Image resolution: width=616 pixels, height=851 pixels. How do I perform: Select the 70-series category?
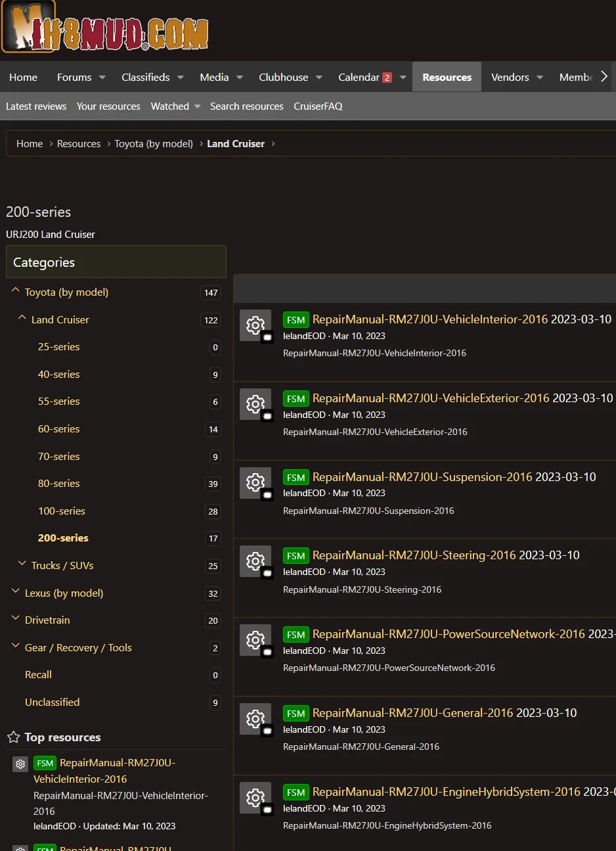click(x=59, y=457)
